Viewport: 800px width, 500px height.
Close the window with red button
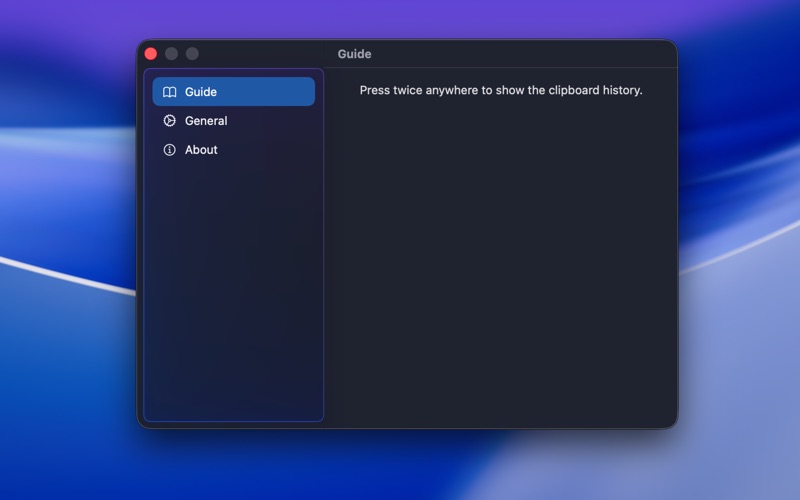click(x=151, y=54)
